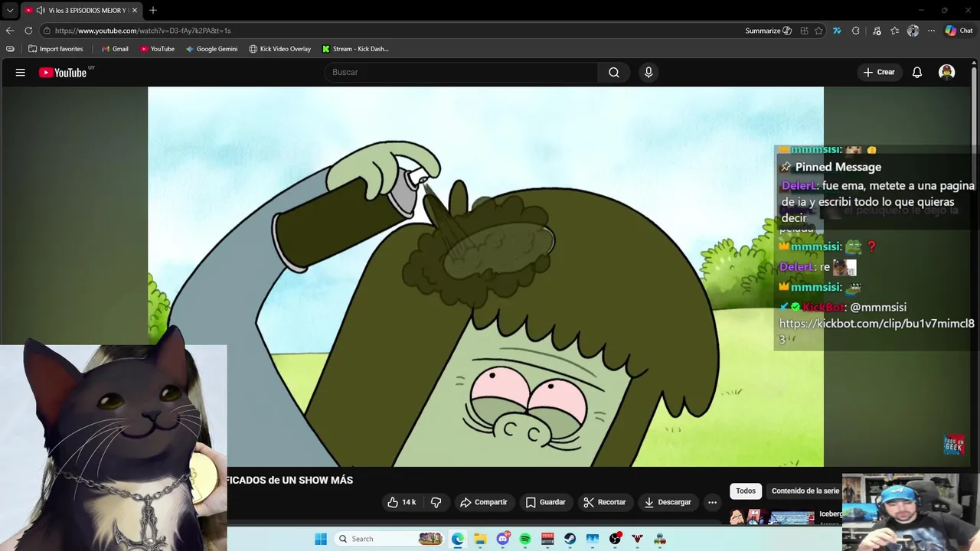This screenshot has width=980, height=551.
Task: Close the YouTube video tab
Action: point(135,11)
